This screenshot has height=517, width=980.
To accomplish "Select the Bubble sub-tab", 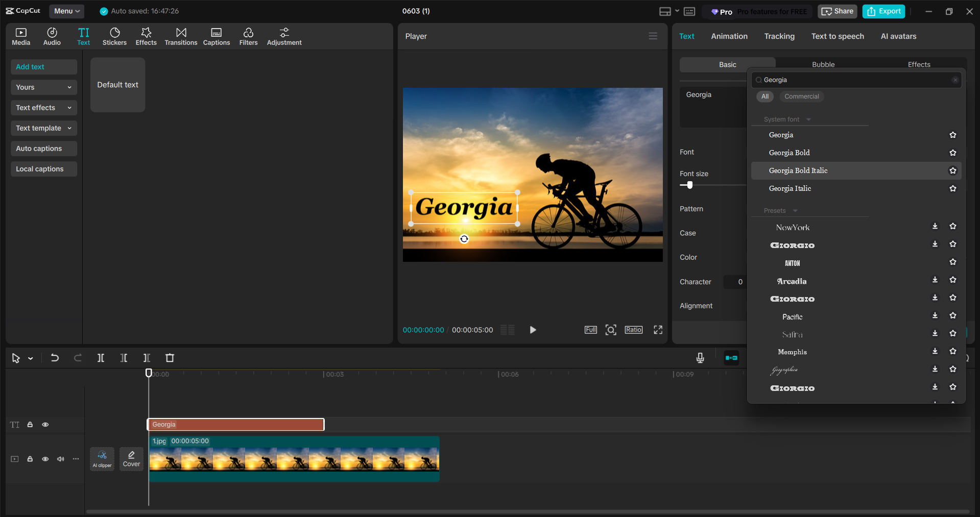I will 823,64.
